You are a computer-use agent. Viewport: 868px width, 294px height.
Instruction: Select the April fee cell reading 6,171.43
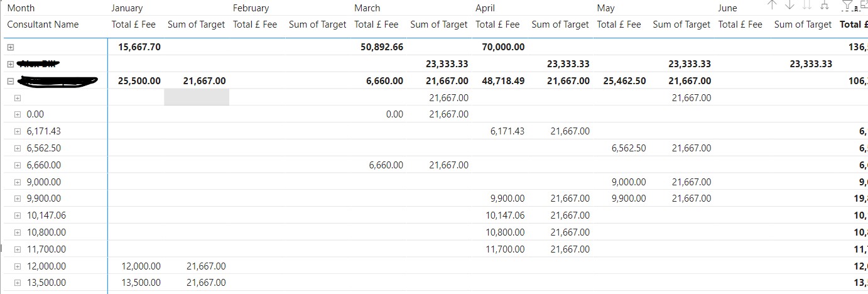click(507, 131)
